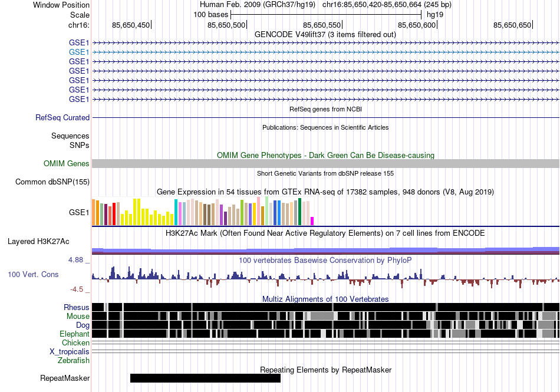The height and width of the screenshot is (392, 560).
Task: Open the OMIM Gene Phenotypes track title
Action: pyautogui.click(x=325, y=155)
